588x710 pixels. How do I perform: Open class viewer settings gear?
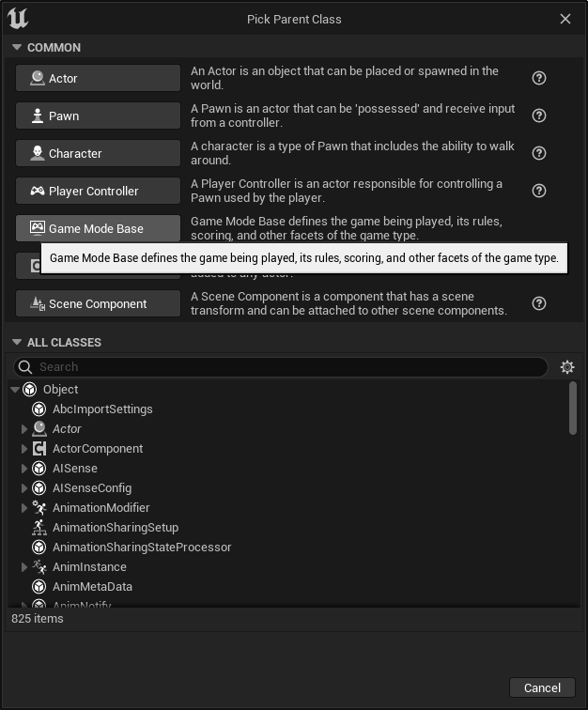click(x=567, y=367)
